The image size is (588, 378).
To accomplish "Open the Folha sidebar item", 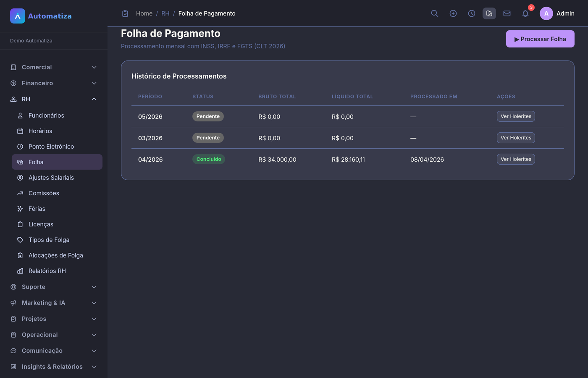I will [57, 162].
